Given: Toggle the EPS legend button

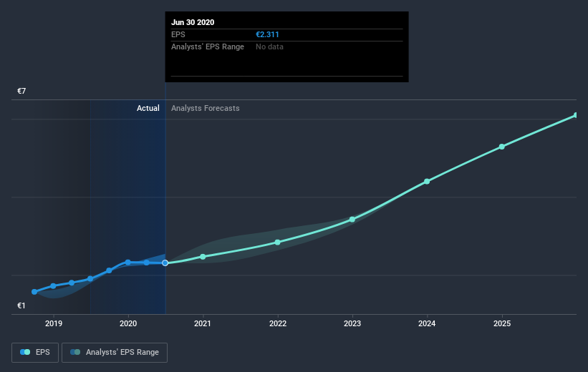Looking at the screenshot, I should (35, 353).
